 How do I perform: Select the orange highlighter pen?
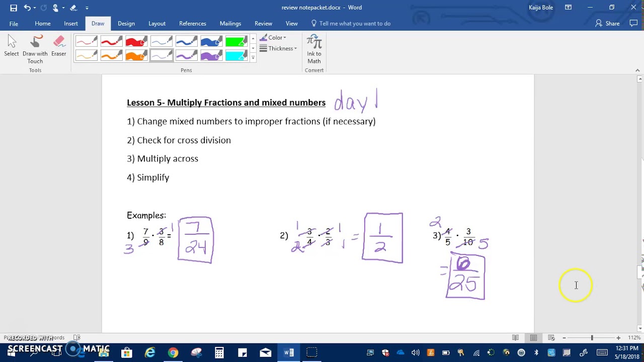(136, 55)
